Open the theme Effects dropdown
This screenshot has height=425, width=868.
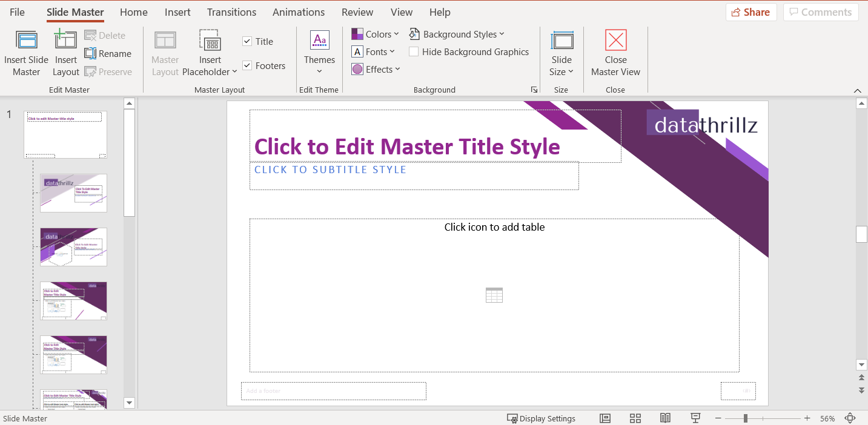(x=376, y=70)
